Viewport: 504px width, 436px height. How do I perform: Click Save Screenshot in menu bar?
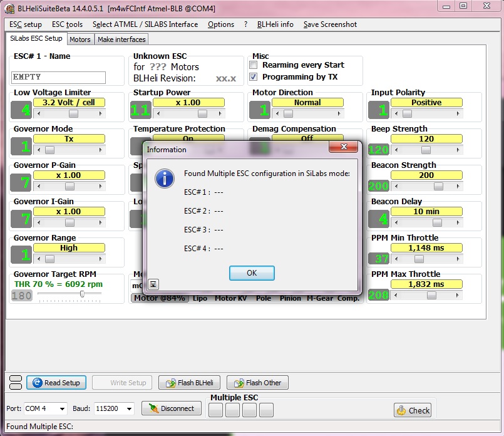[x=330, y=24]
